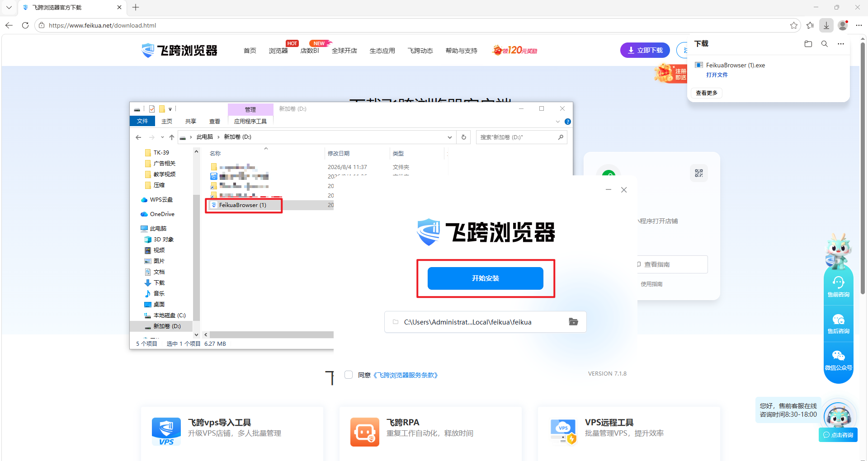The width and height of the screenshot is (868, 461).
Task: Click the 飞跨浏览器 site logo
Action: coord(179,50)
